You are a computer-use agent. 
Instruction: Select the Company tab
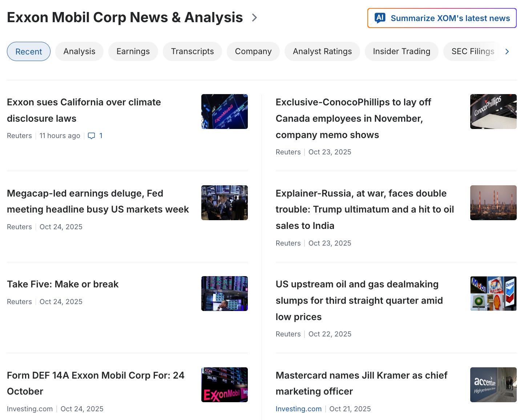(x=253, y=52)
